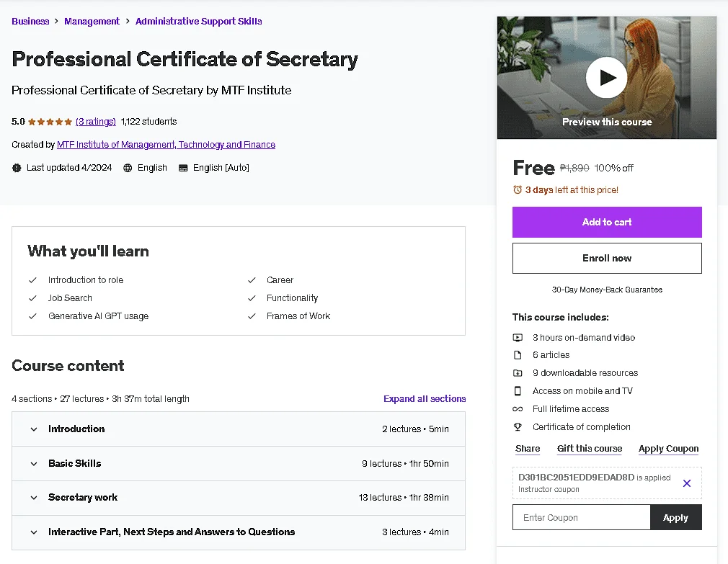The width and height of the screenshot is (728, 564).
Task: Expand the Introduction section chevron
Action: coord(34,429)
